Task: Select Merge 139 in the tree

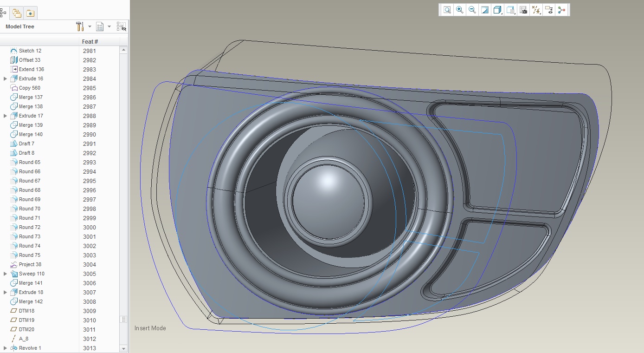Action: (x=31, y=125)
